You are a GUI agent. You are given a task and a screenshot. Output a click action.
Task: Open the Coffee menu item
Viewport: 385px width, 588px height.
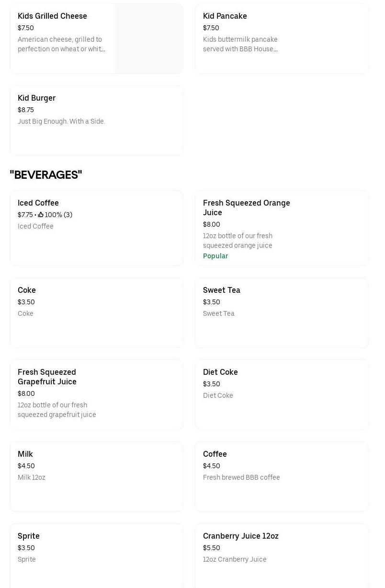click(215, 454)
